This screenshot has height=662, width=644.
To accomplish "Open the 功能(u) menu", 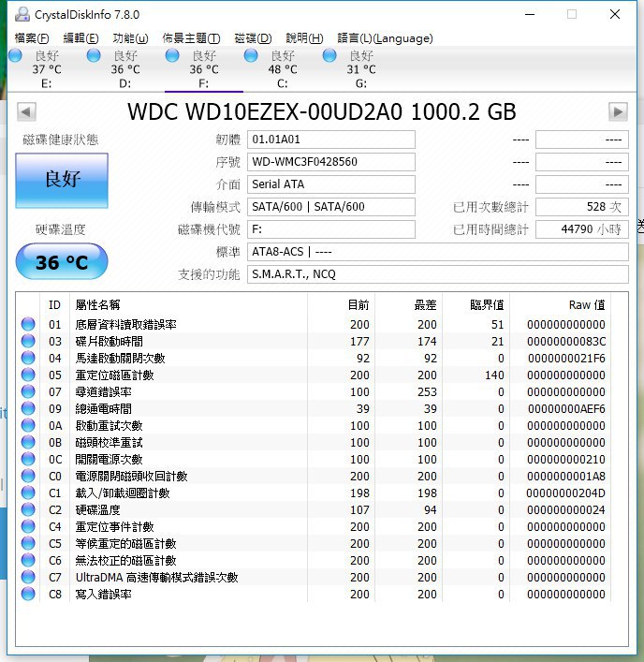I will click(x=130, y=38).
